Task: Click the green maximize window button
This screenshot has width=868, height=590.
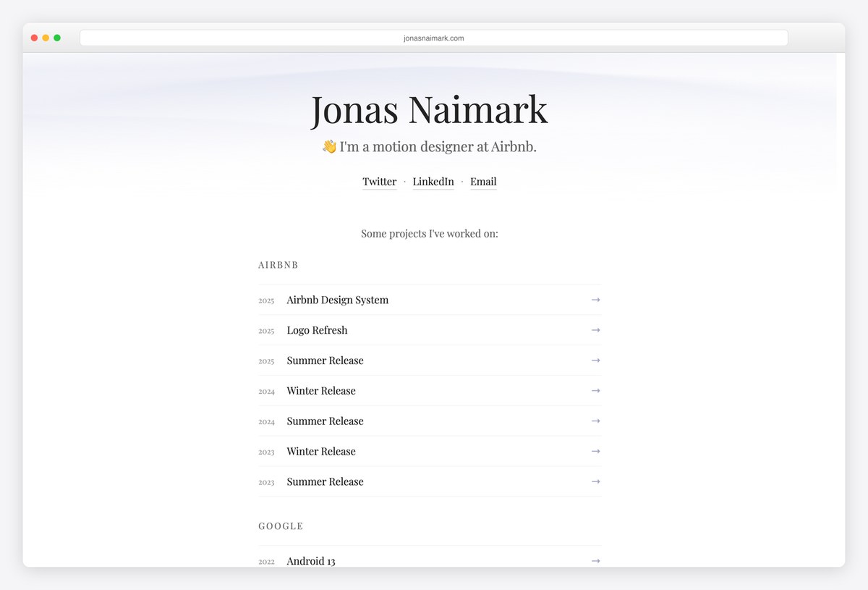Action: pos(57,38)
